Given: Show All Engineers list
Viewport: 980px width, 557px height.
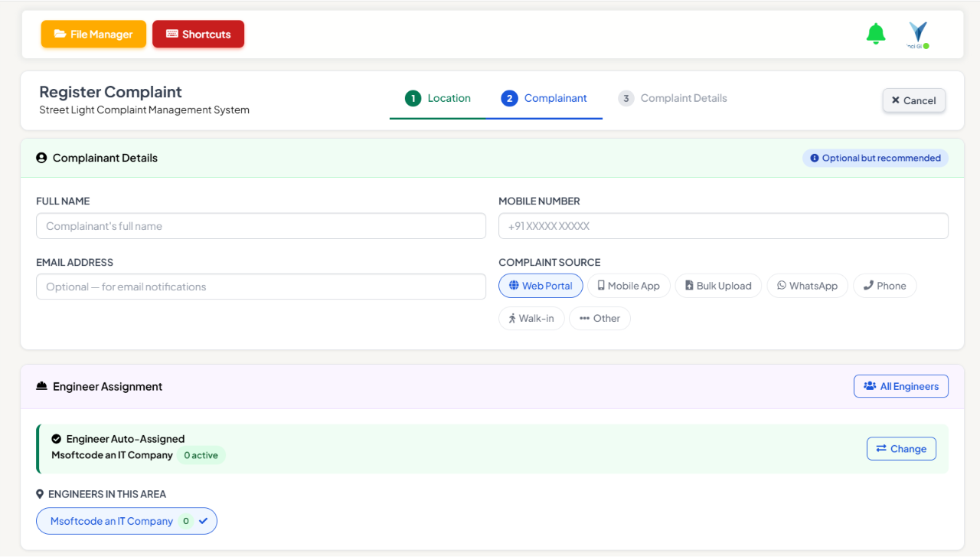Looking at the screenshot, I should [x=901, y=386].
